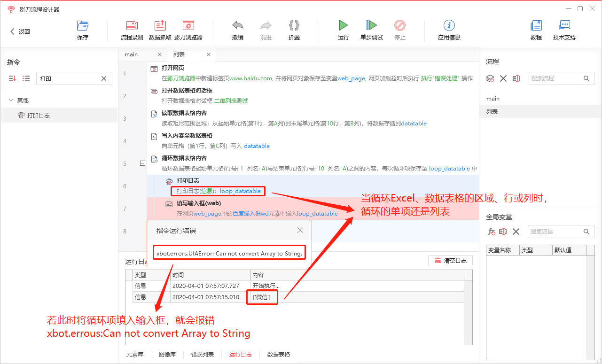Viewport: 602px width, 364px height.
Task: Delete flow with X icon in 流程
Action: point(503,78)
